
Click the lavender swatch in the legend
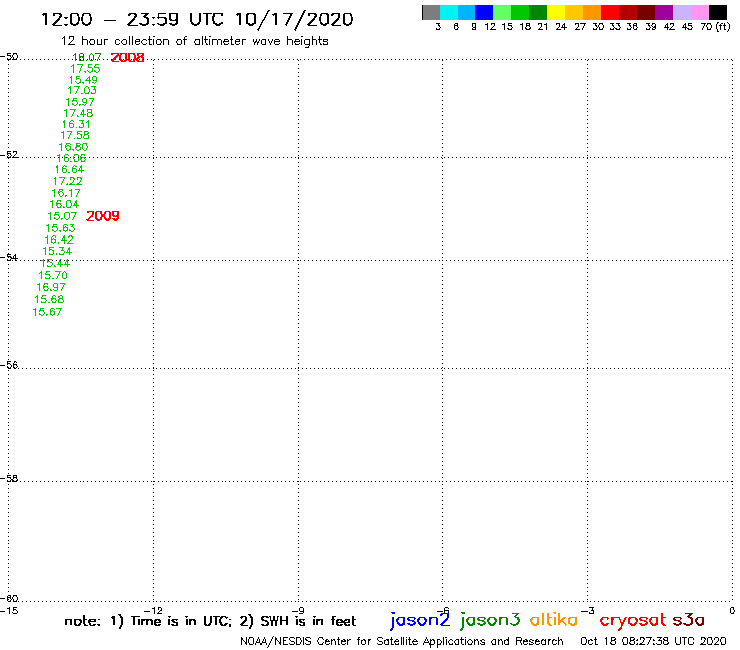click(681, 12)
